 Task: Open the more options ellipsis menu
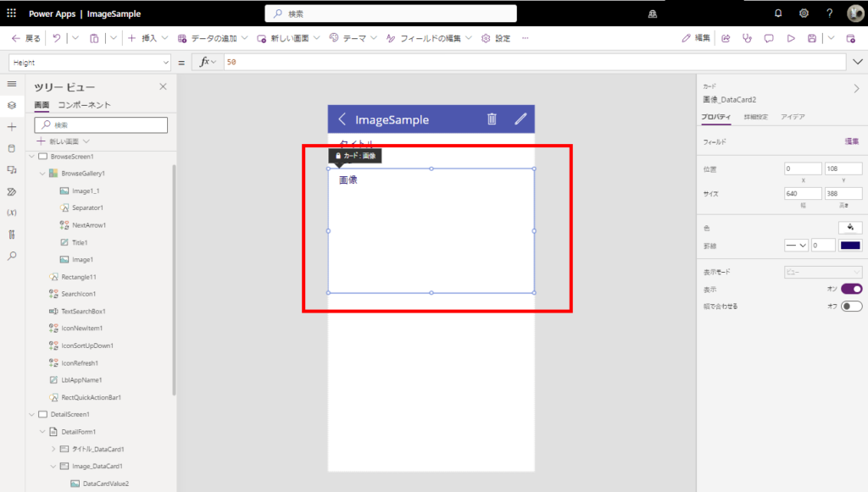click(x=525, y=38)
